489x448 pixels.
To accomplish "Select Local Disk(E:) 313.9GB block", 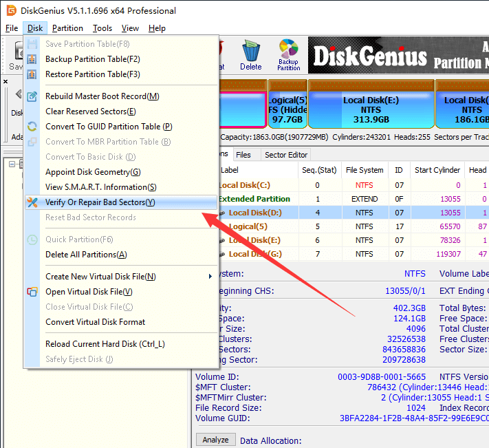I will pos(371,105).
